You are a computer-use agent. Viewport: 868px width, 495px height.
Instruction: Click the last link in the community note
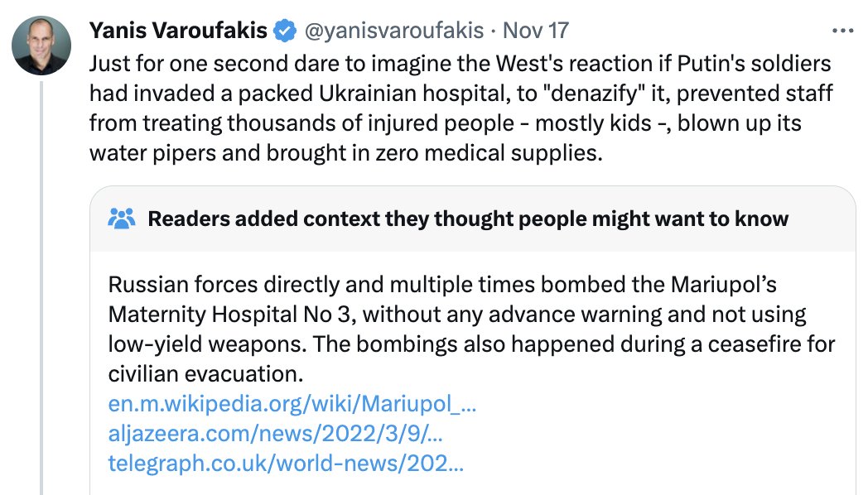coord(286,464)
